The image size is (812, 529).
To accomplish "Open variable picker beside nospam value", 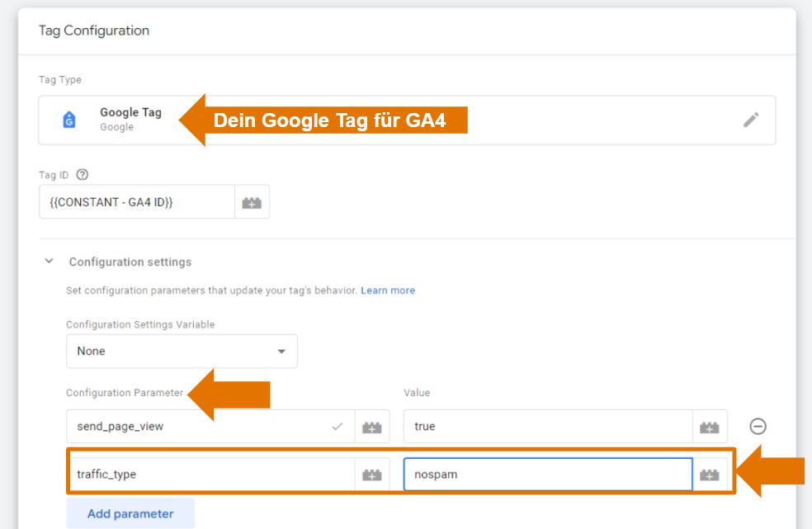I will [710, 474].
